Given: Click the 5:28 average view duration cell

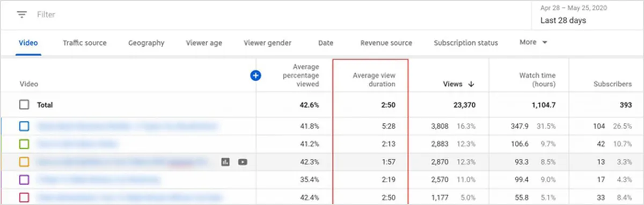Looking at the screenshot, I should (x=389, y=127).
